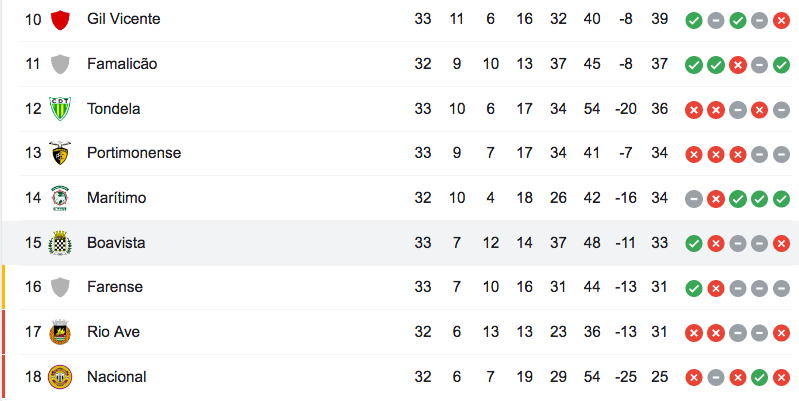The height and width of the screenshot is (401, 799).
Task: Click Portimonense goal difference -7
Action: tap(625, 153)
